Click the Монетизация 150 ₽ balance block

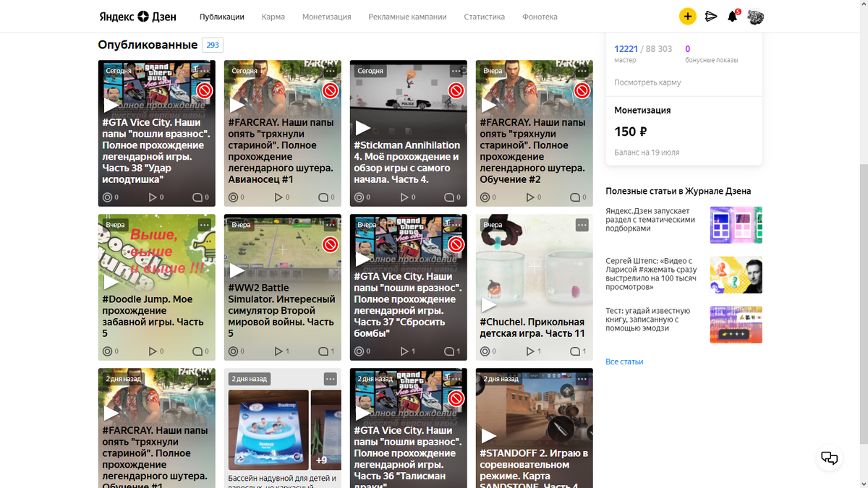(x=684, y=131)
